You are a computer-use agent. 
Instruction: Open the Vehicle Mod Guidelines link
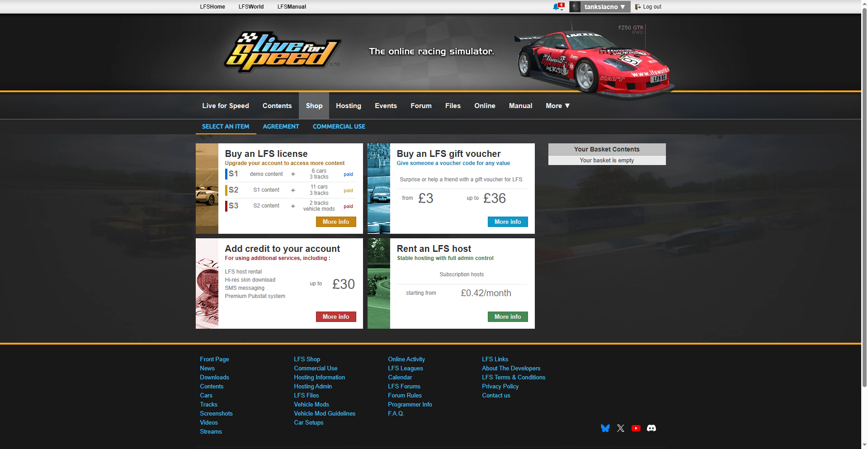[325, 414]
